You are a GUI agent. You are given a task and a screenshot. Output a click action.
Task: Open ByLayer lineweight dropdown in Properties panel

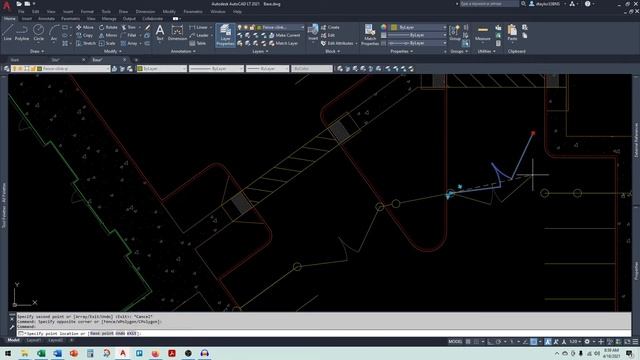click(417, 35)
